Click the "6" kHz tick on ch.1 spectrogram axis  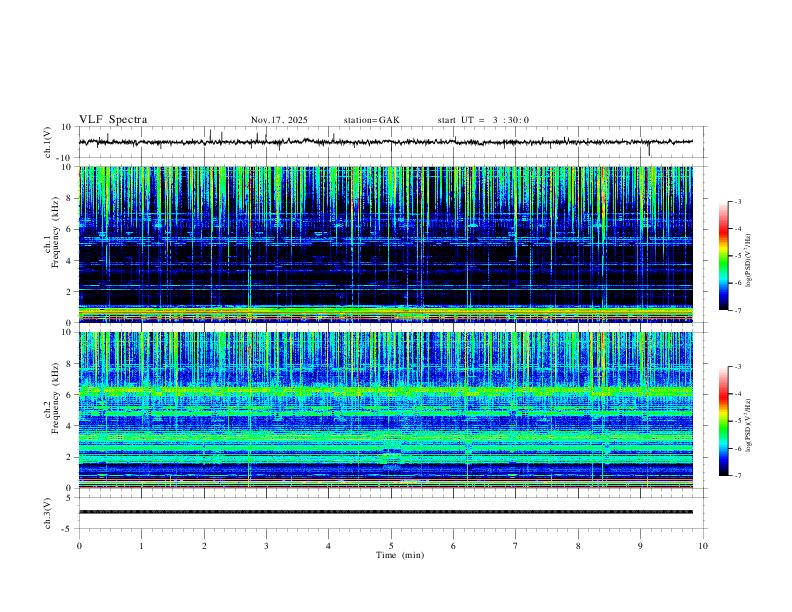(70, 229)
